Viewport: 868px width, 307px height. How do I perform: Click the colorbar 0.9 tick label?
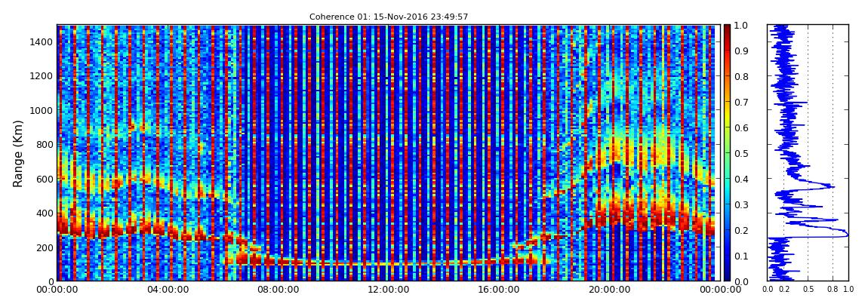click(740, 51)
